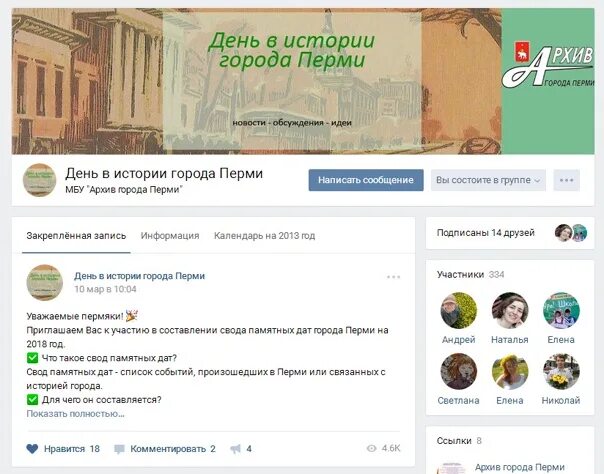Switch to the 'Информация' tab
This screenshot has width=604, height=474.
click(170, 236)
